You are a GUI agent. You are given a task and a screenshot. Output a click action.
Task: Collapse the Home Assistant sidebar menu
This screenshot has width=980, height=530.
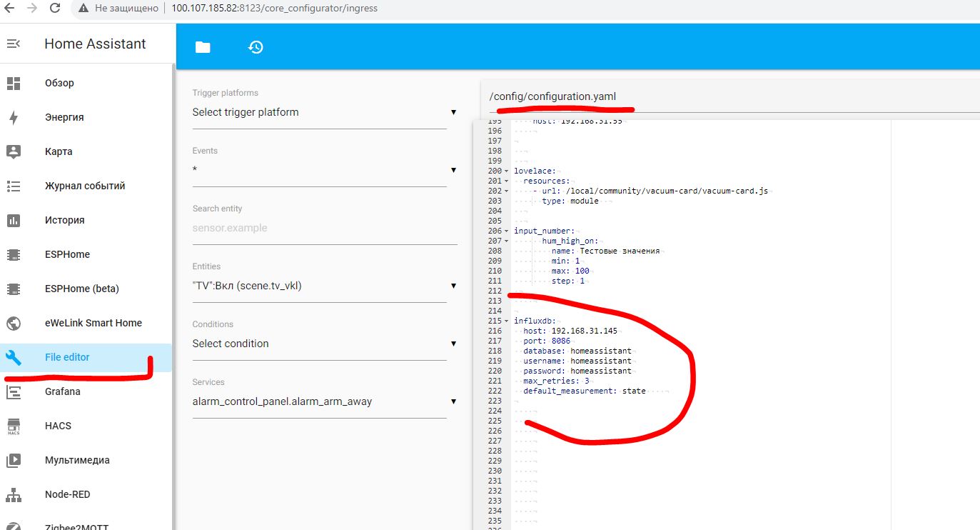point(14,44)
